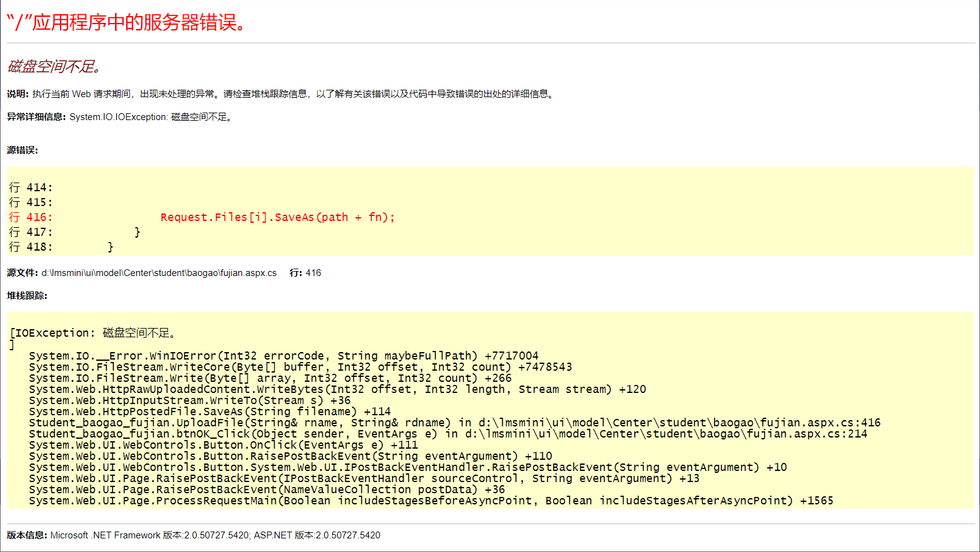Click the Student_baogao_fujian.UploadFile stack trace line
This screenshot has width=980, height=552.
454,423
